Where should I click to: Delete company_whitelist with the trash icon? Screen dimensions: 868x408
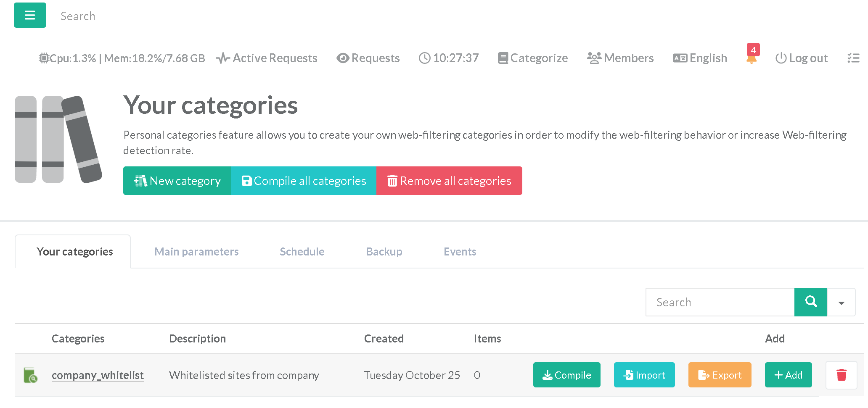click(x=841, y=375)
